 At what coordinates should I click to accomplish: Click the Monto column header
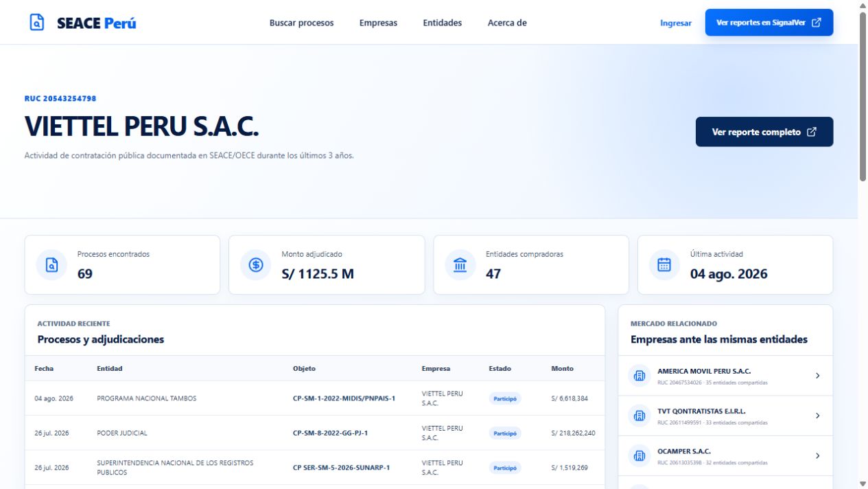563,369
